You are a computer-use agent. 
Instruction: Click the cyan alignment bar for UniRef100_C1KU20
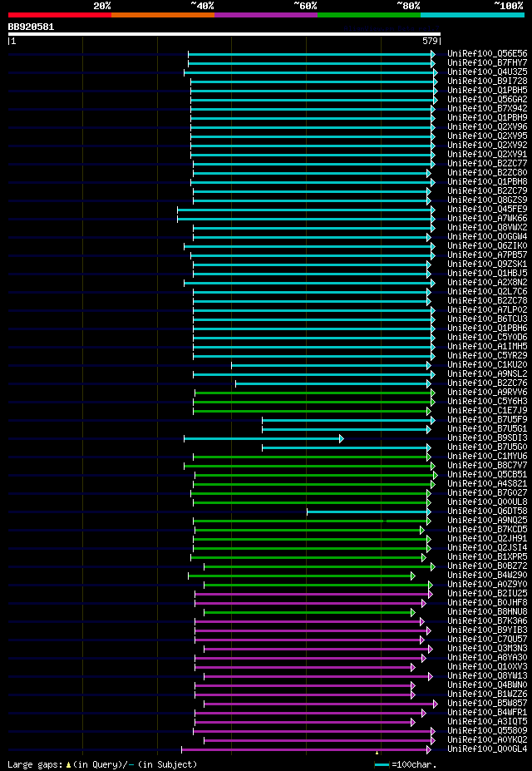pos(331,365)
